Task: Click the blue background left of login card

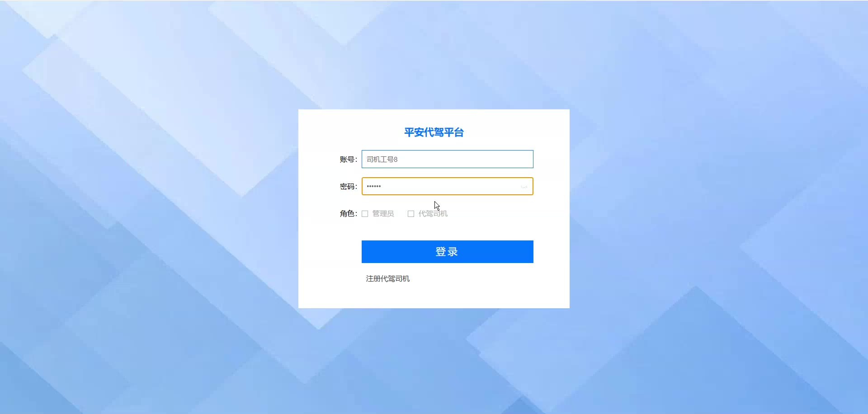Action: coord(149,208)
